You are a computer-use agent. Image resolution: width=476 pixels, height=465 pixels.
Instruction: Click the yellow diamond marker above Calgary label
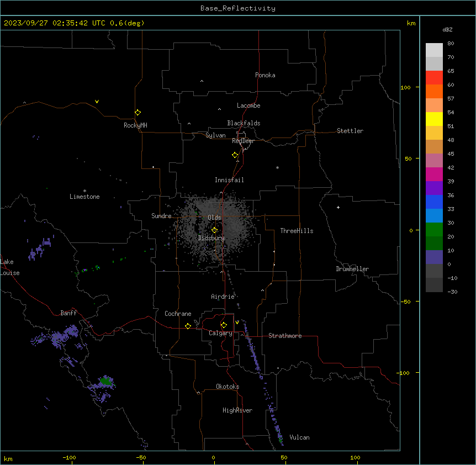point(224,325)
